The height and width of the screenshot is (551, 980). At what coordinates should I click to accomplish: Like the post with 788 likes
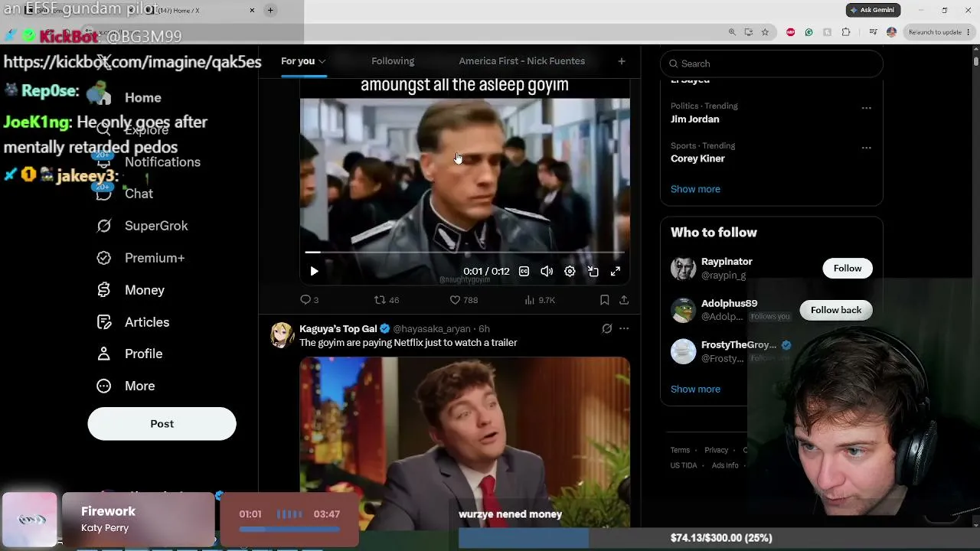pyautogui.click(x=463, y=300)
